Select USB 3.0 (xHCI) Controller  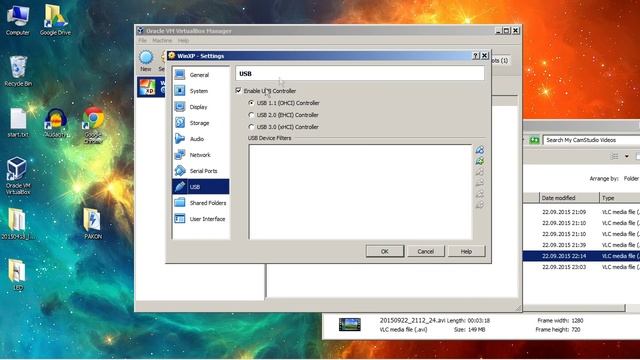click(x=251, y=127)
